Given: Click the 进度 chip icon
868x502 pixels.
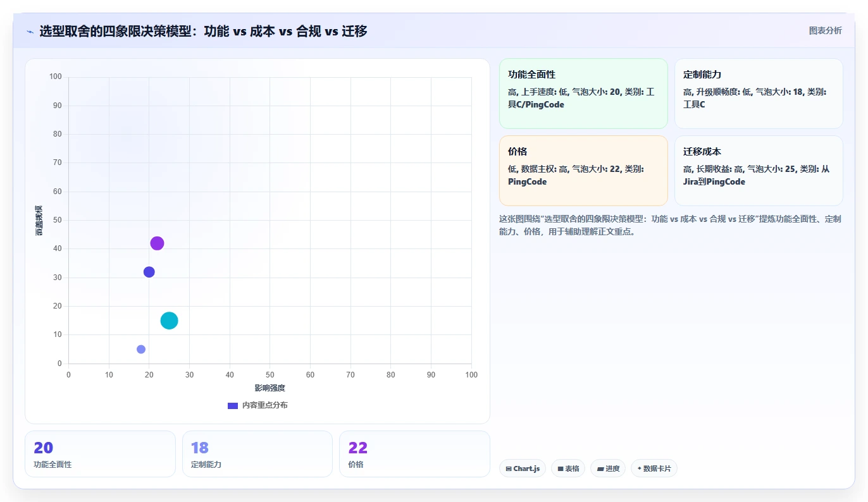Looking at the screenshot, I should 600,469.
